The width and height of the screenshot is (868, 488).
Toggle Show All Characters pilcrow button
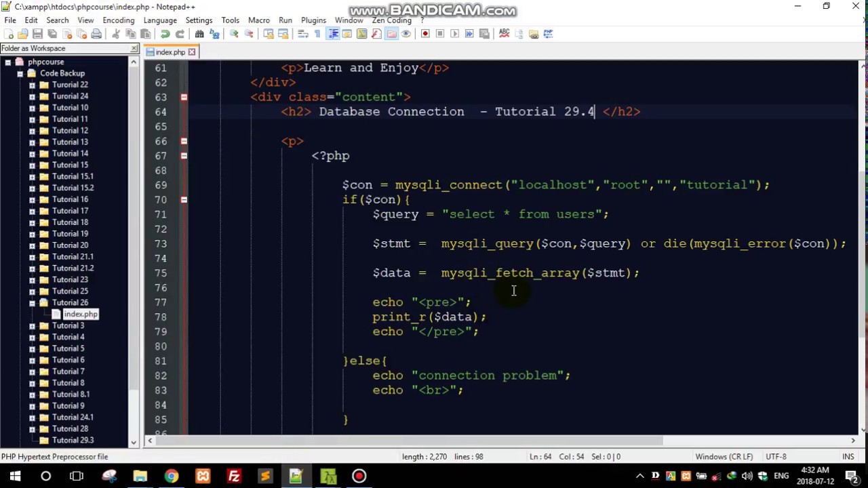(x=317, y=34)
